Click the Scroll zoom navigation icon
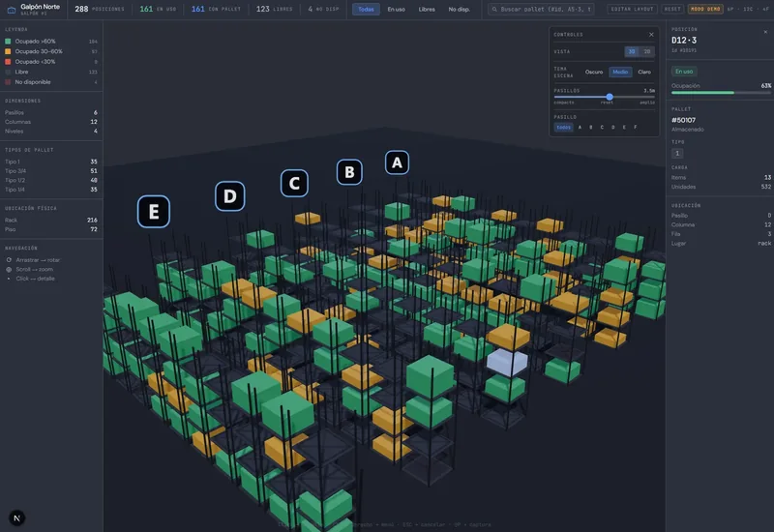Image resolution: width=774 pixels, height=532 pixels. pyautogui.click(x=9, y=270)
